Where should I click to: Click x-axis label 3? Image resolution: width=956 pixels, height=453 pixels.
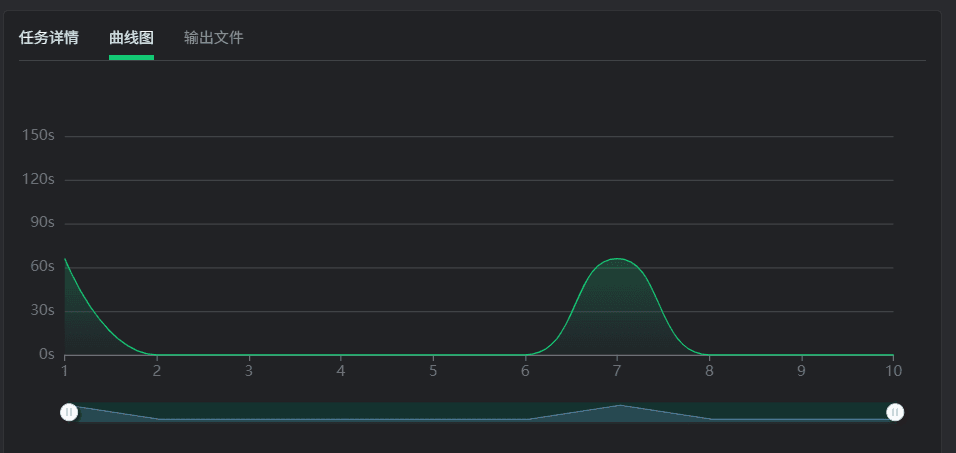pos(249,371)
